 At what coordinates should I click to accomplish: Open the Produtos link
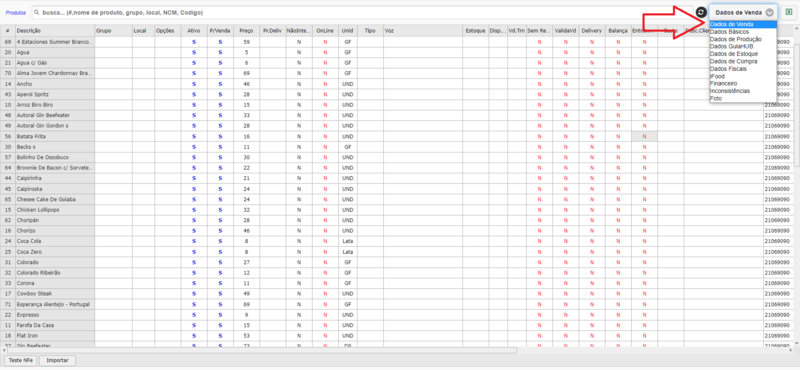16,12
